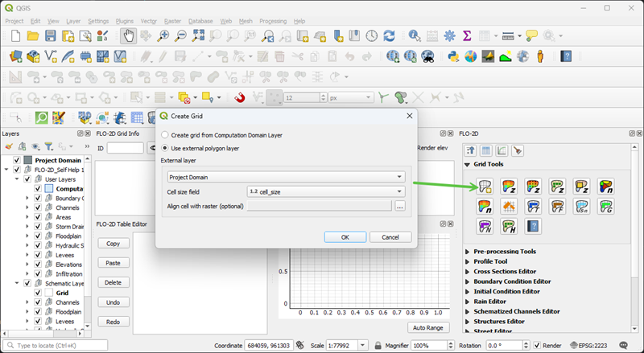The width and height of the screenshot is (644, 353).
Task: Click the Save Project floppy disk icon
Action: coord(50,35)
